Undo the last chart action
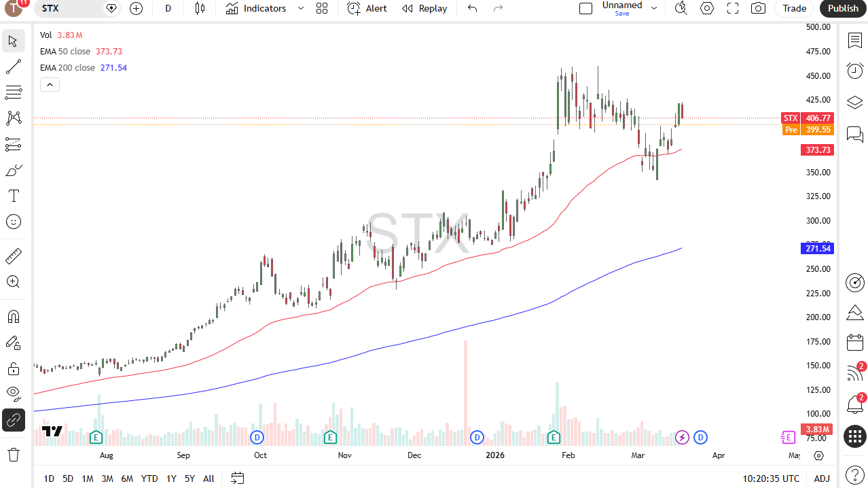The height and width of the screenshot is (488, 868). tap(473, 8)
